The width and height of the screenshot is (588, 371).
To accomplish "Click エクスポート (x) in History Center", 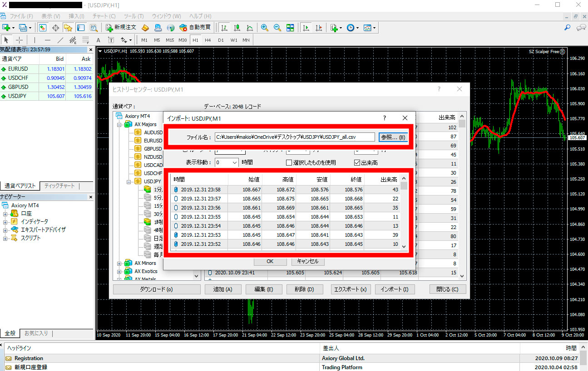I will point(350,289).
